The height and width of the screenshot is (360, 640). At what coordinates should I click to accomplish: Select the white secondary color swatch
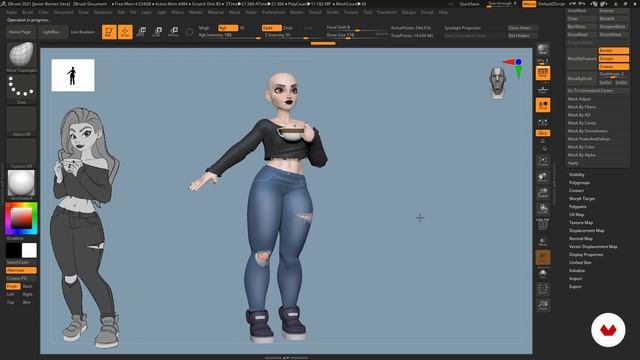(x=29, y=250)
